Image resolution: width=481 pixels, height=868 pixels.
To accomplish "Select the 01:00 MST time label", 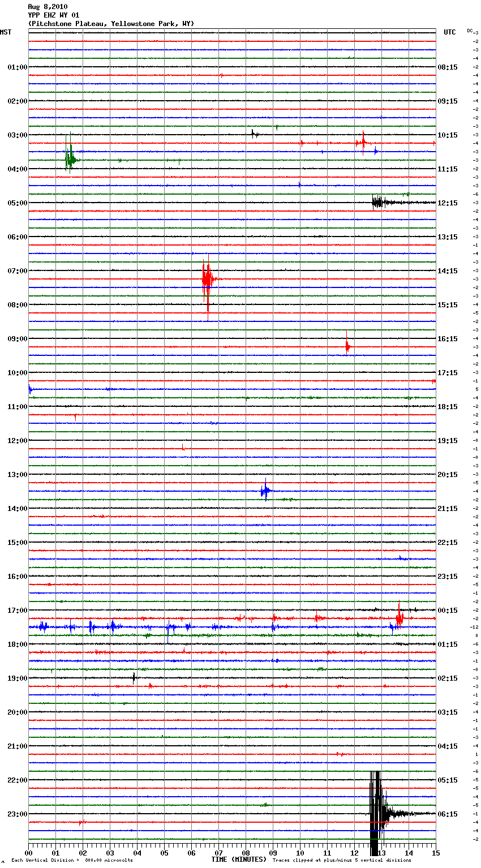I will pos(18,67).
